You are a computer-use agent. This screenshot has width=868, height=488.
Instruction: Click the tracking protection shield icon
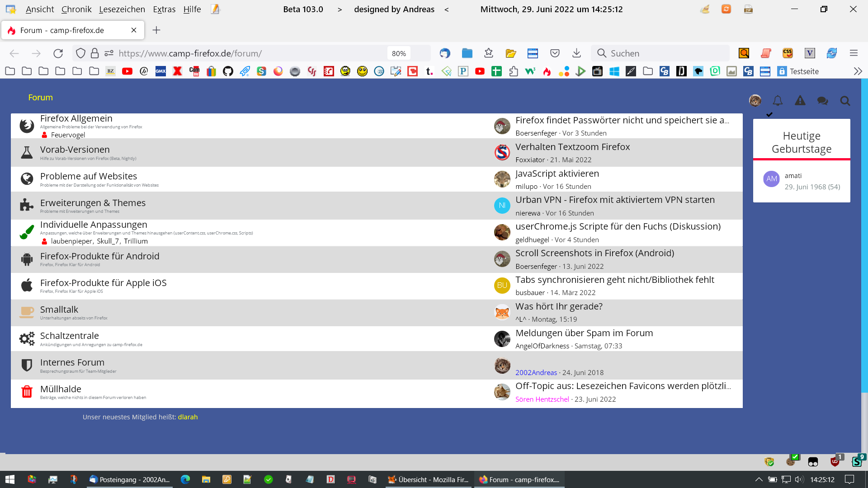tap(80, 53)
